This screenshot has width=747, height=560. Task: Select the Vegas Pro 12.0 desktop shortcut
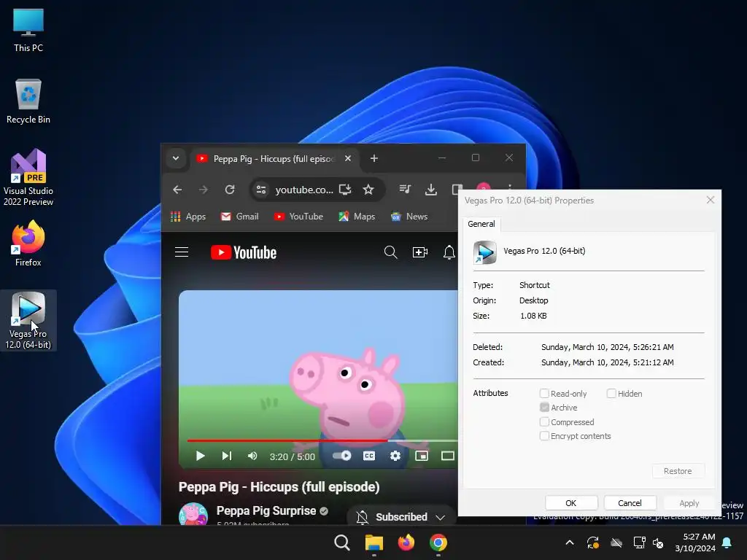[28, 321]
